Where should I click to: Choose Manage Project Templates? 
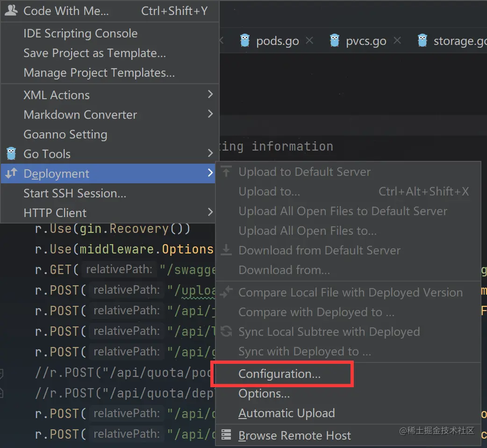click(x=110, y=72)
